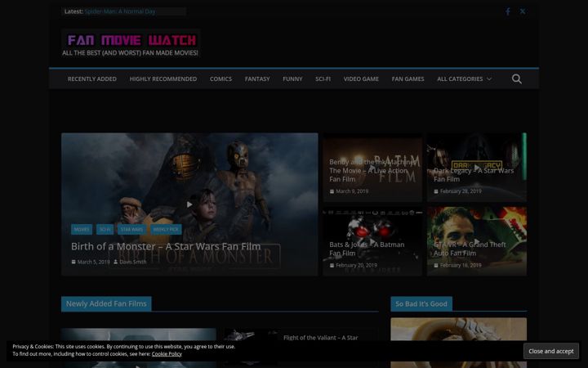Screen dimensions: 588x368
Task: Go to the Fantasy category
Action: point(257,79)
